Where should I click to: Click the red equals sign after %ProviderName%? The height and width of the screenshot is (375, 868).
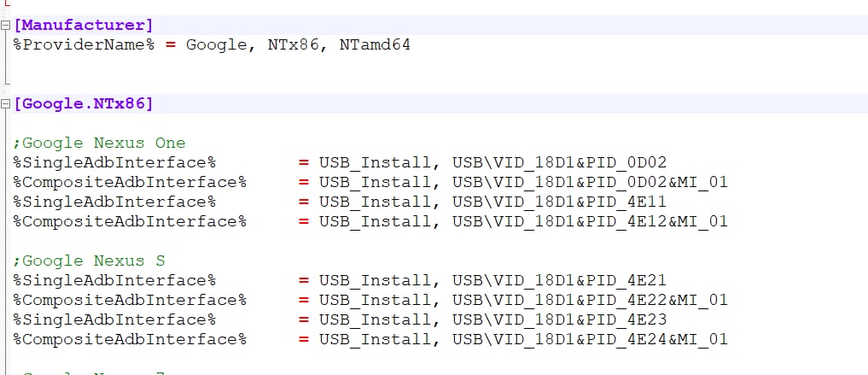tap(170, 45)
